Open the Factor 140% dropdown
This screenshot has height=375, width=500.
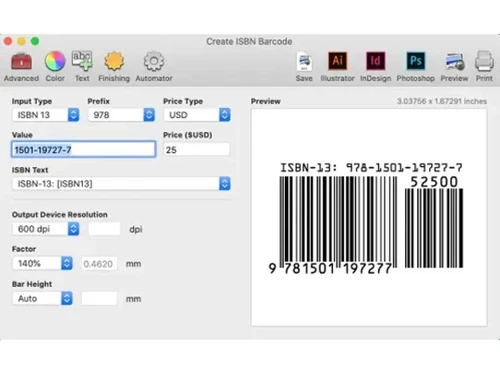42,263
